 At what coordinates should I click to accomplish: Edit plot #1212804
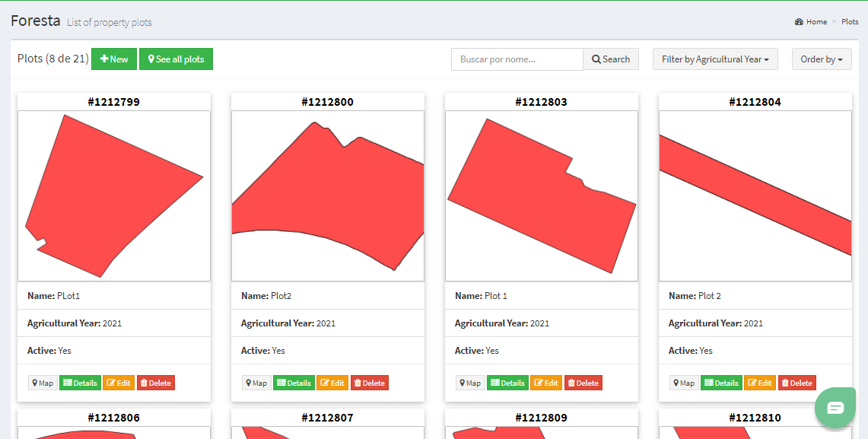coord(759,383)
